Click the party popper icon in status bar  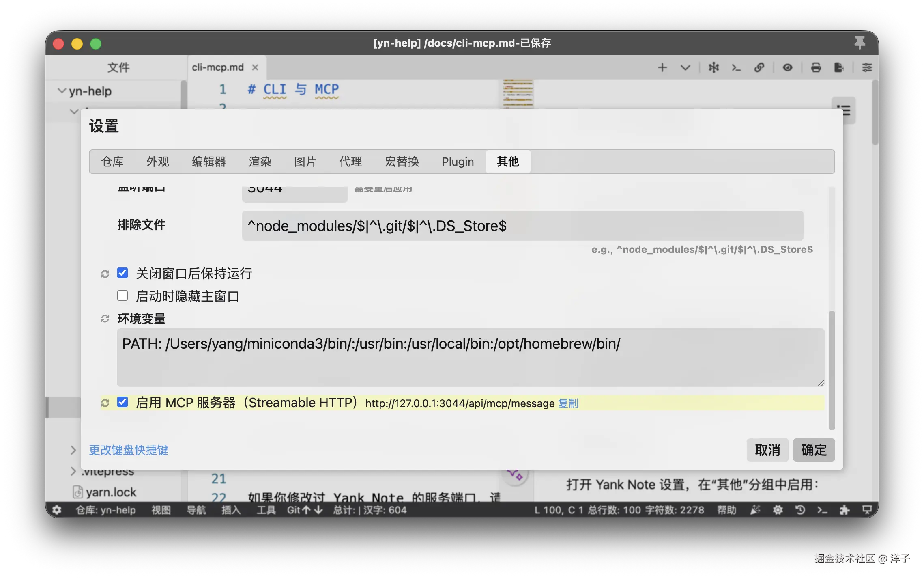(755, 510)
